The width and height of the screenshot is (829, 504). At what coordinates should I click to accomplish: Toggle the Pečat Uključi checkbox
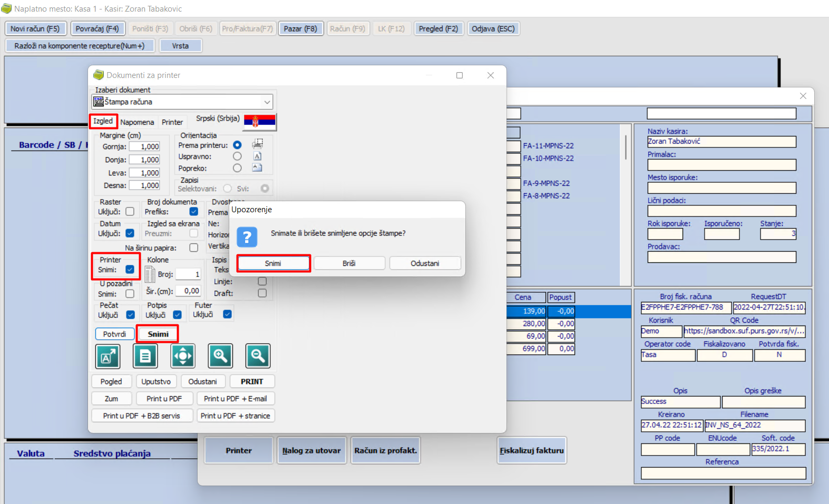(x=131, y=315)
